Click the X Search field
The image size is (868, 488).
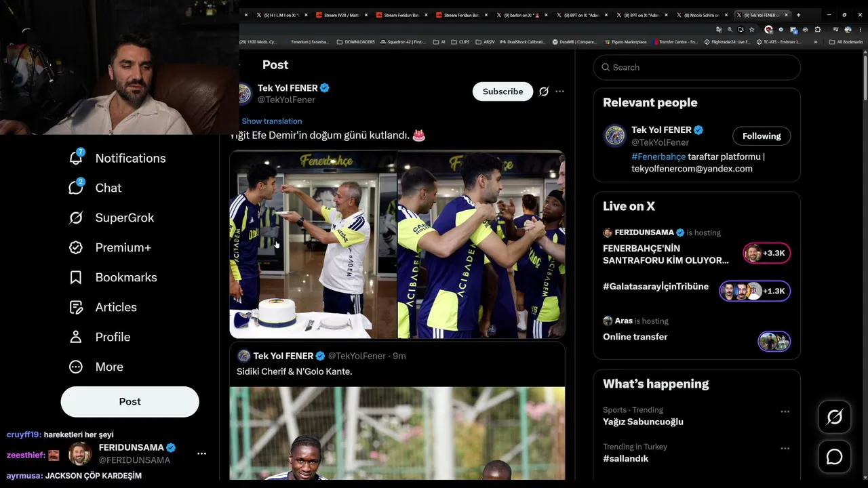click(x=697, y=67)
